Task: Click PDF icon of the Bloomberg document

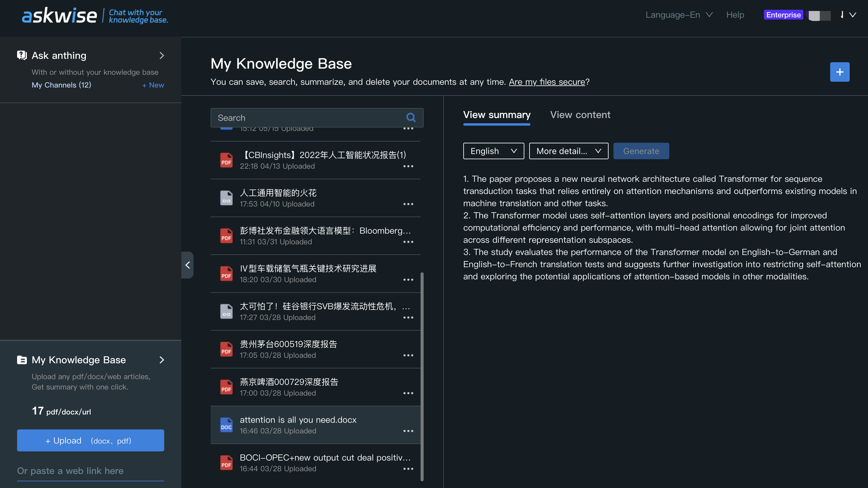Action: click(226, 236)
